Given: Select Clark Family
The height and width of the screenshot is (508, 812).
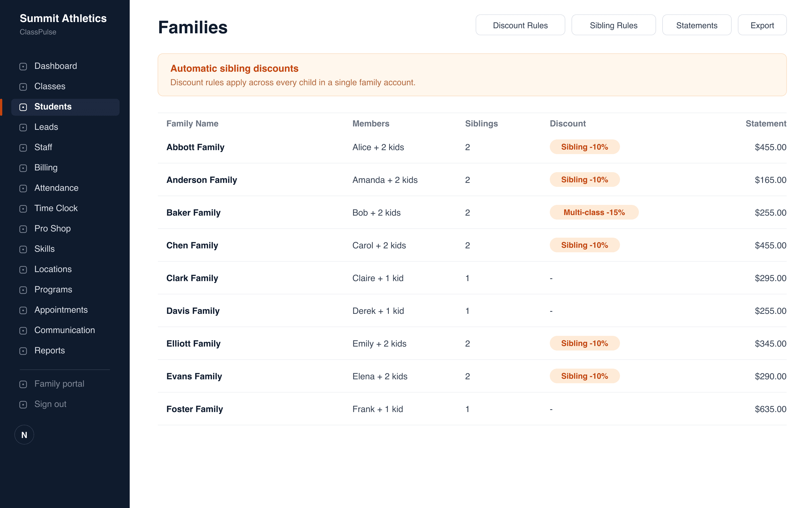Looking at the screenshot, I should pos(472,278).
